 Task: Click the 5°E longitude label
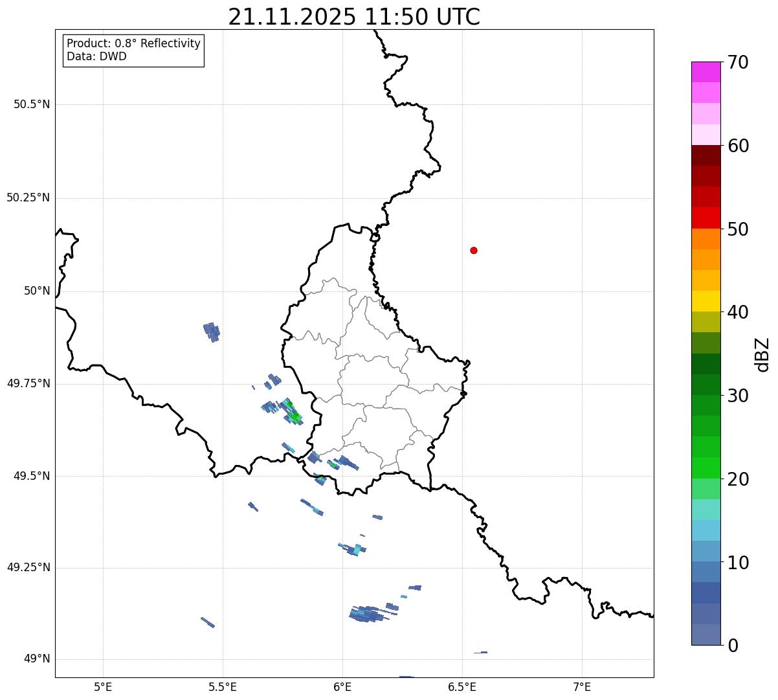(x=103, y=687)
